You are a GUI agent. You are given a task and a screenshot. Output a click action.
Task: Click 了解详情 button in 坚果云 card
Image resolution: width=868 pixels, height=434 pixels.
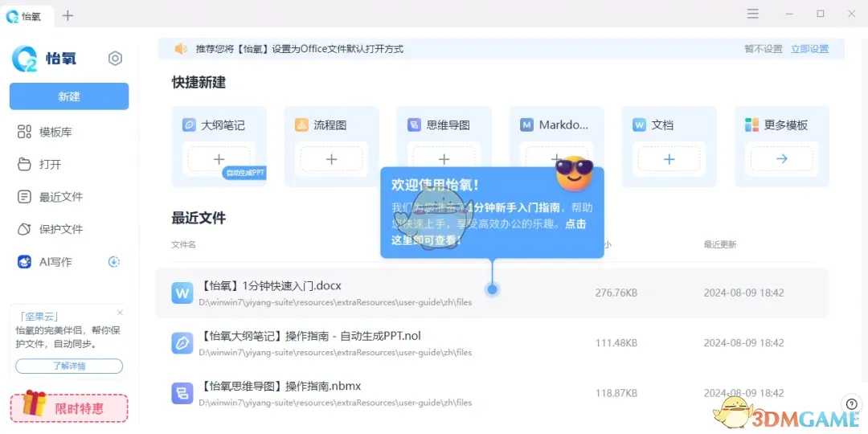click(x=69, y=366)
